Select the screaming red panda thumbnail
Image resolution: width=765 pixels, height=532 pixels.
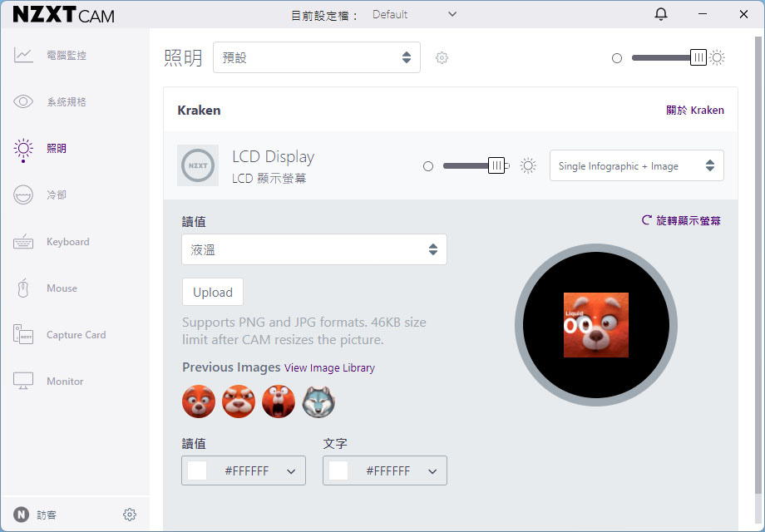279,401
